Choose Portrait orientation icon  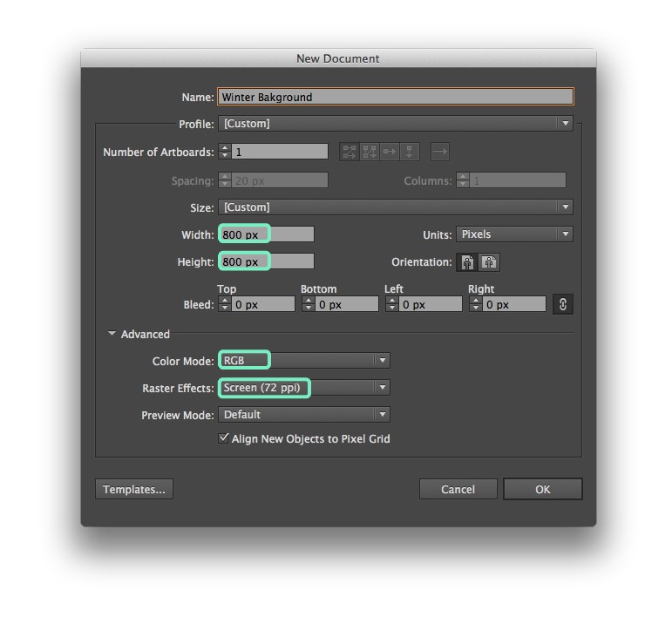467,261
